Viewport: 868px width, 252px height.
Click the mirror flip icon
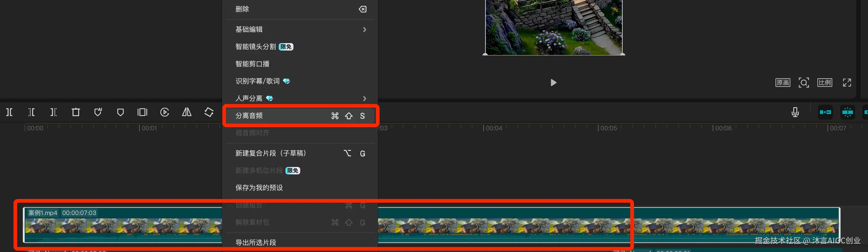point(187,112)
